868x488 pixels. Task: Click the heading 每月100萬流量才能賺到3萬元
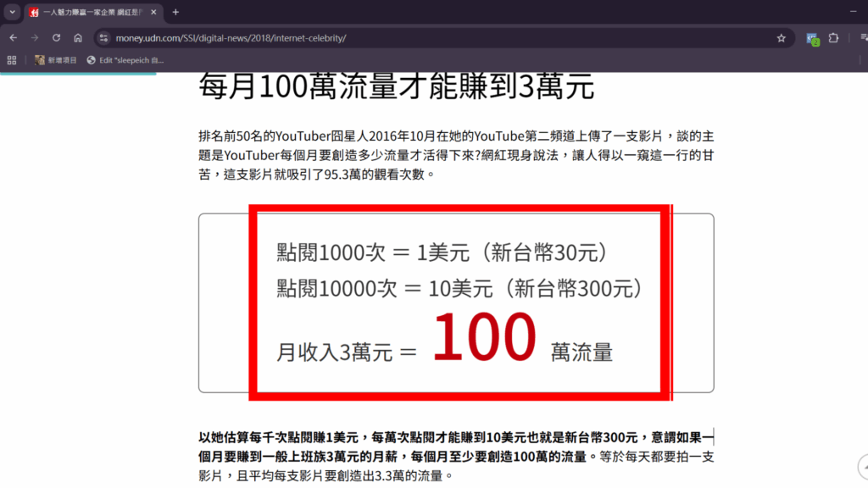click(396, 87)
